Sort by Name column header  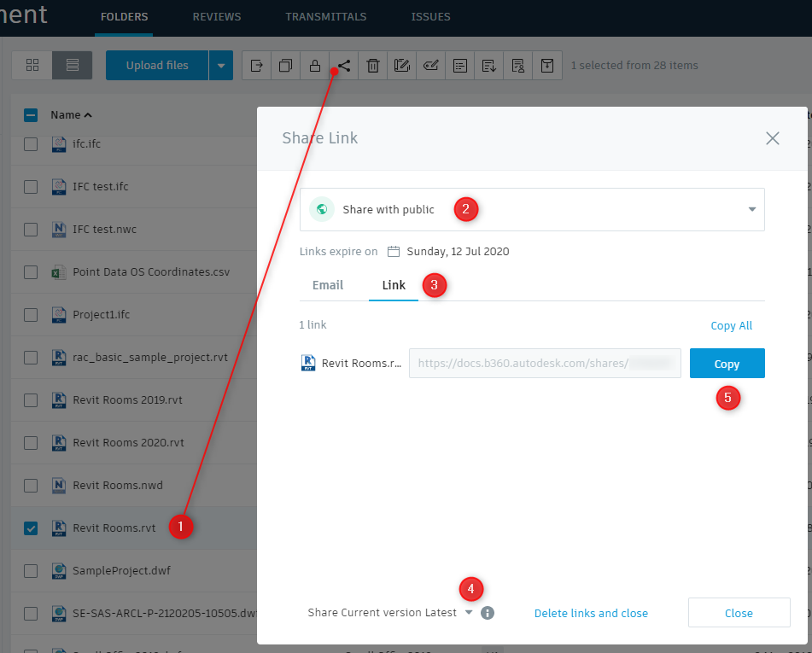coord(71,115)
